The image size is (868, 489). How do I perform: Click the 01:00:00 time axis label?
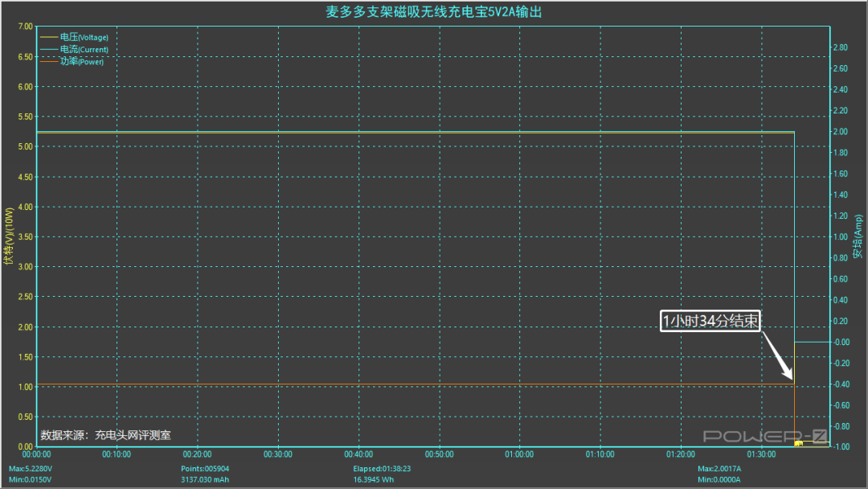pos(519,454)
